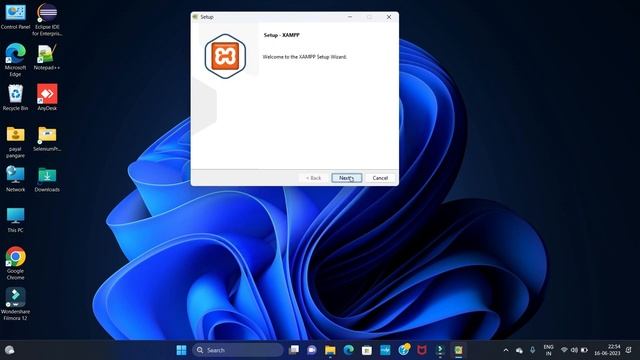Viewport: 640px width, 360px height.
Task: Click the taskbar Search box
Action: tap(238, 350)
